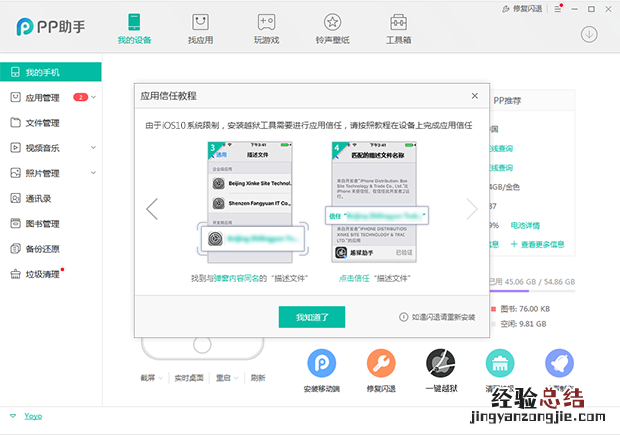620x435 pixels.
Task: Open the 电池详情 link
Action: [525, 225]
